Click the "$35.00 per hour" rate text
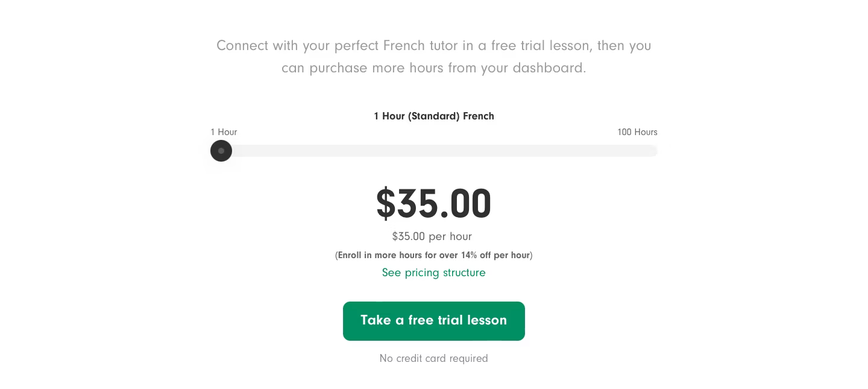Image resolution: width=868 pixels, height=389 pixels. [x=432, y=236]
